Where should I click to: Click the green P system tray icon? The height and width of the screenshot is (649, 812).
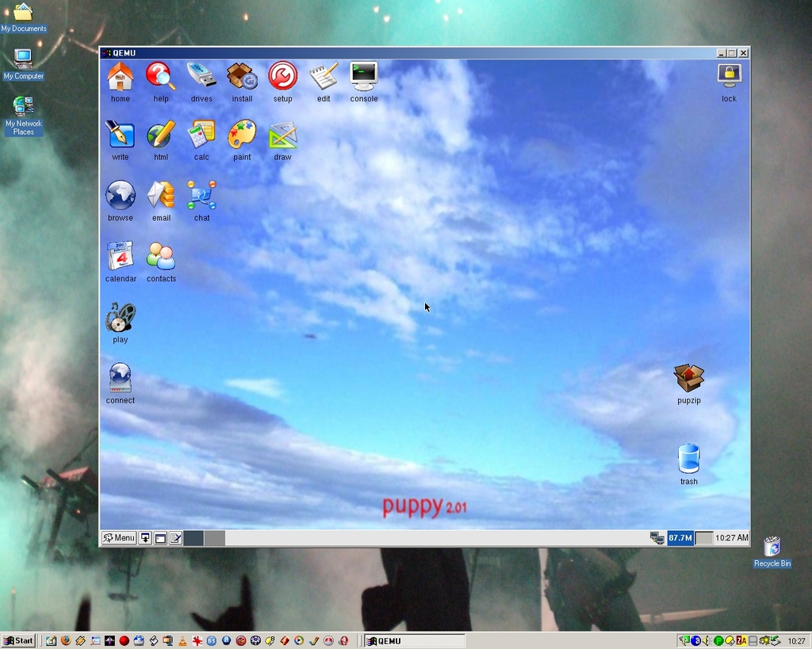click(718, 641)
